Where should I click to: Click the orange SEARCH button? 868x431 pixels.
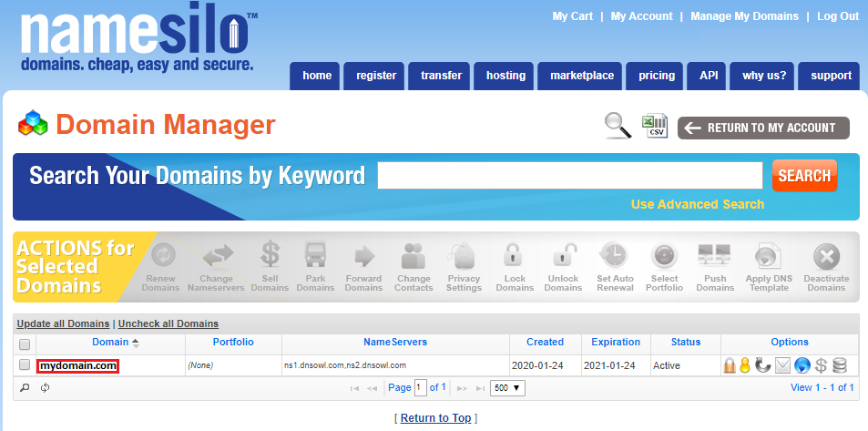[804, 176]
